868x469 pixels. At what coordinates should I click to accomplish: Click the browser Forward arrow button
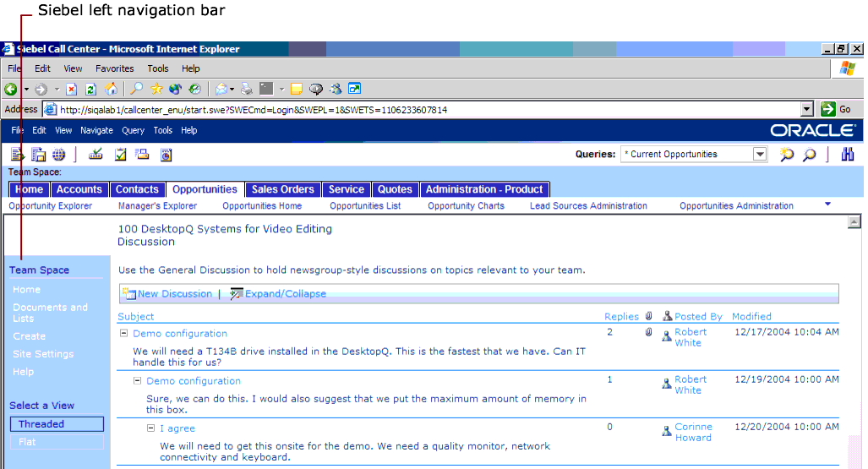41,89
